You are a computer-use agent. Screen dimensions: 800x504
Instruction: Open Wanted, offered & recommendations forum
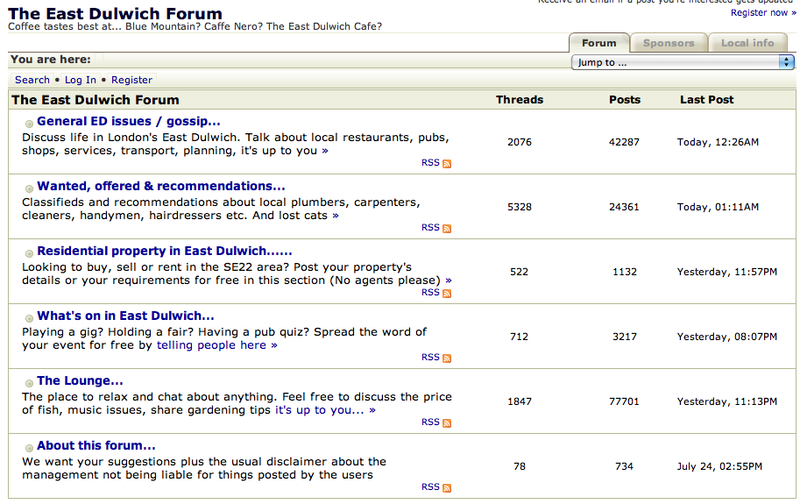pyautogui.click(x=161, y=186)
